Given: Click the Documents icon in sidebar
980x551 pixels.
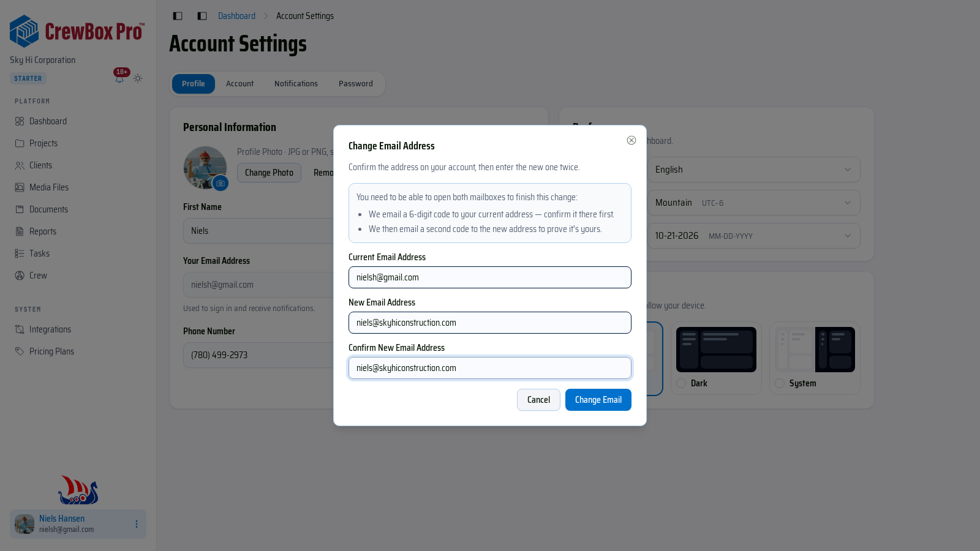Looking at the screenshot, I should (x=20, y=209).
